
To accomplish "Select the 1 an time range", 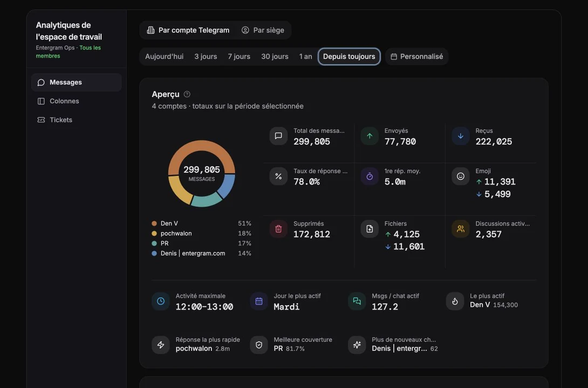I will [x=306, y=57].
